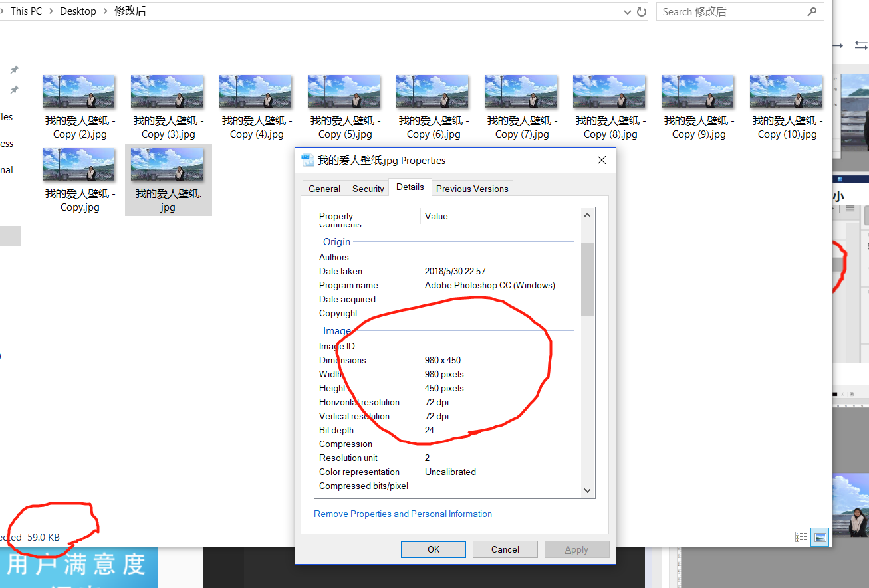Select the 我的爱人壁纸 - Copy.jpg file
Image resolution: width=869 pixels, height=588 pixels.
79,179
